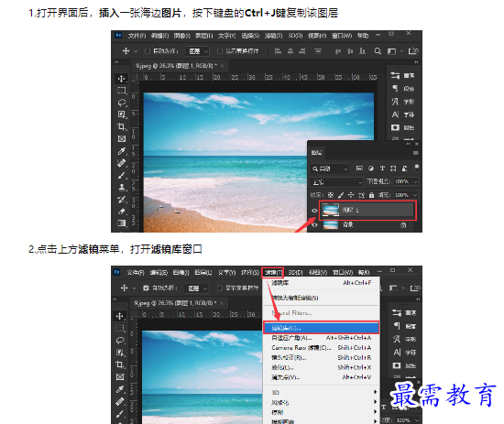Viewport: 504px width, 424px height.
Task: Open blend mode dropdown in Layers panel
Action: click(x=336, y=182)
